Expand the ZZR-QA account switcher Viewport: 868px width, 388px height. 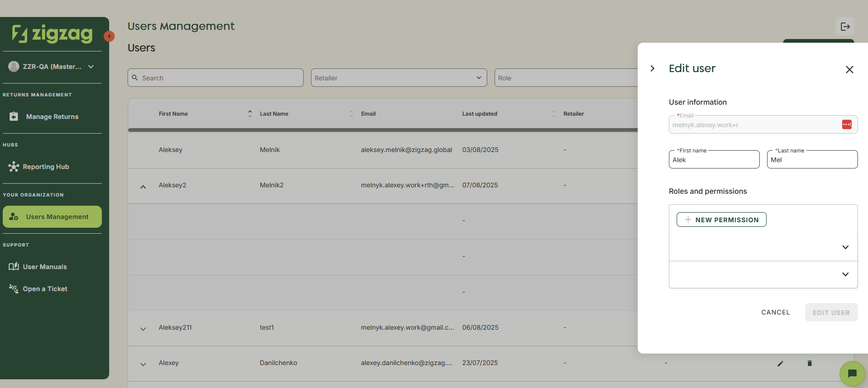(91, 67)
